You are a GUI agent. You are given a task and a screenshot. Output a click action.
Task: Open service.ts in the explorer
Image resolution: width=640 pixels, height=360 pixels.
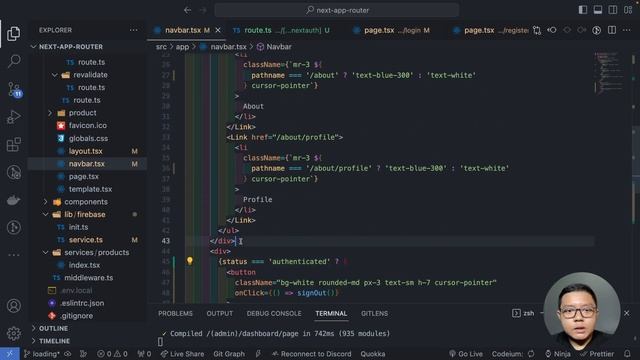(85, 240)
